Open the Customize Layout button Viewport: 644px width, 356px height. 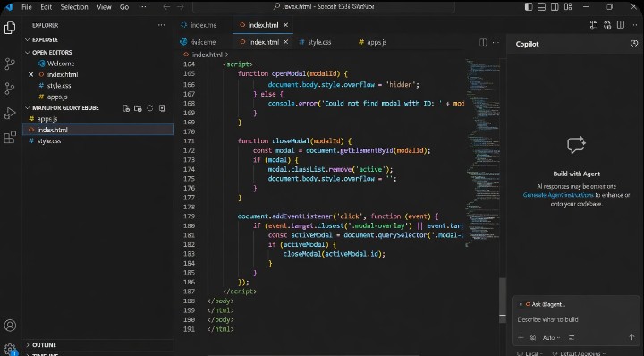pos(568,7)
